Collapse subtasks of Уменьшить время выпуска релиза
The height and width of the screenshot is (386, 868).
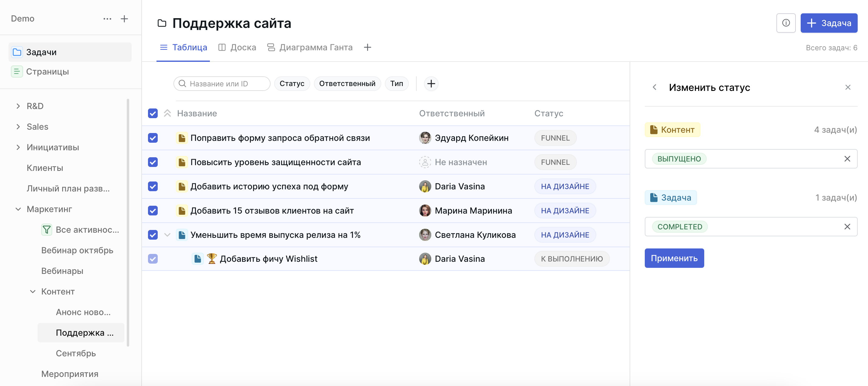(167, 235)
